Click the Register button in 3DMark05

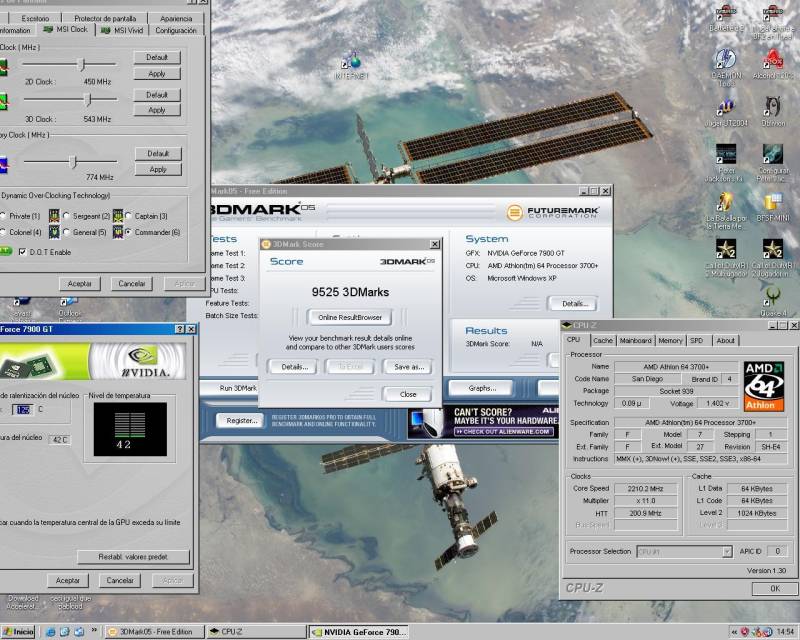pyautogui.click(x=241, y=421)
